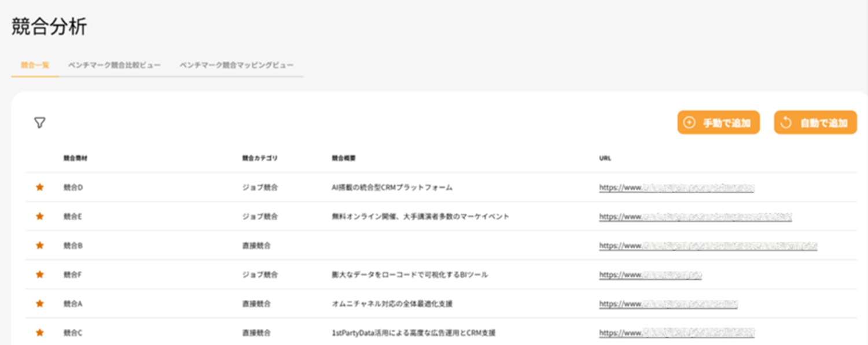
Task: Toggle the star for 競合E
Action: 40,216
